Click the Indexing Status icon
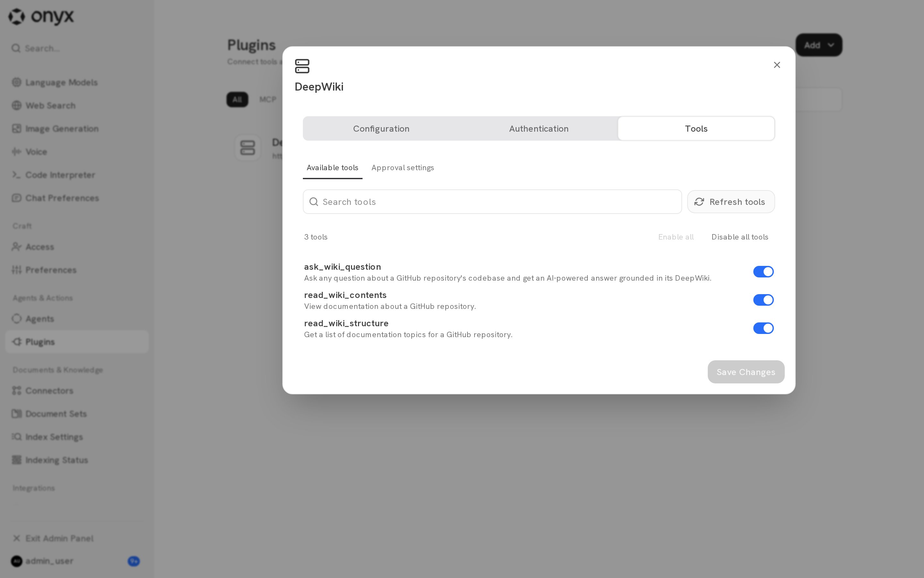This screenshot has width=924, height=578. pos(16,460)
